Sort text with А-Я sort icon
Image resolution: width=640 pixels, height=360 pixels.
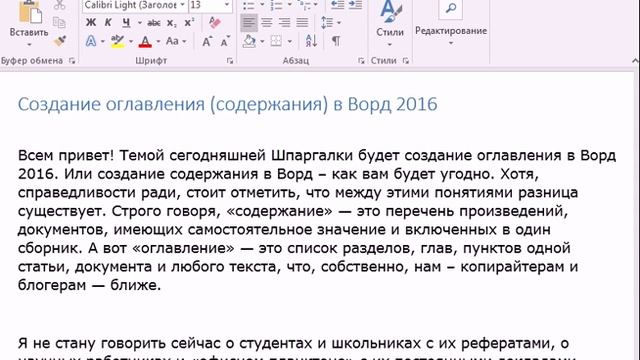(x=311, y=41)
